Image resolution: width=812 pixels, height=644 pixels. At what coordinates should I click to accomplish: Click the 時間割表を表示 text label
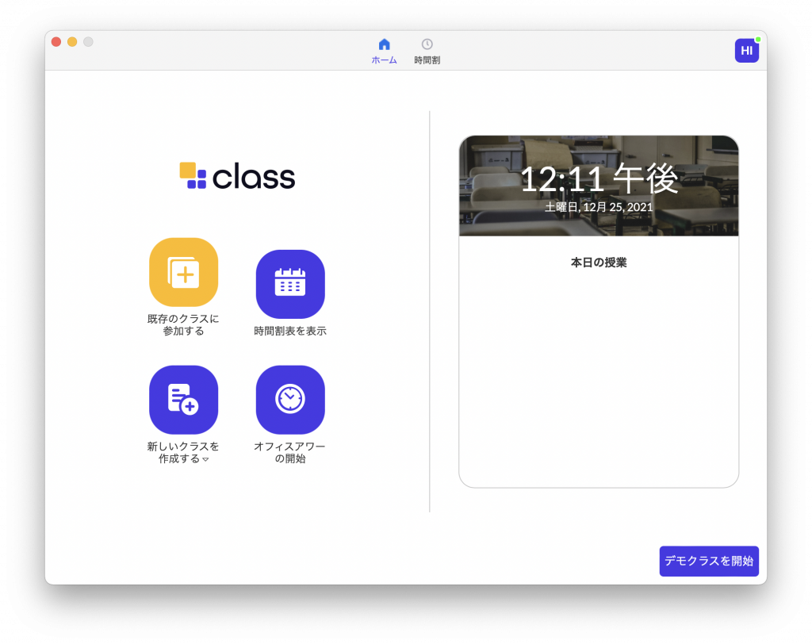point(289,331)
